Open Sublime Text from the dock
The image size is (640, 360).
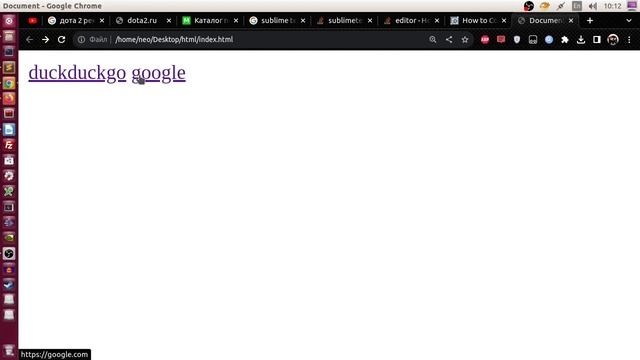9,67
